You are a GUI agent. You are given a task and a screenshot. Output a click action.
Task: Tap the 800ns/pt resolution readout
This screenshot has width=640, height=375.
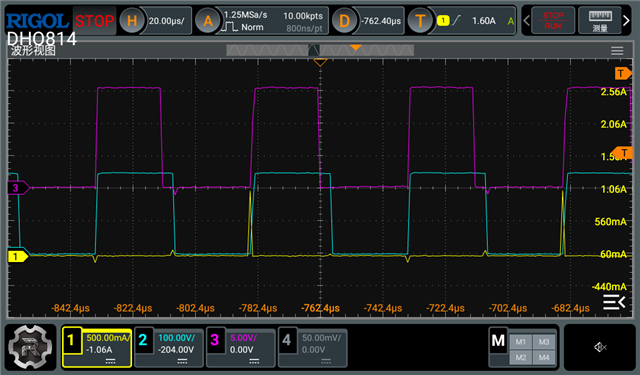click(304, 28)
